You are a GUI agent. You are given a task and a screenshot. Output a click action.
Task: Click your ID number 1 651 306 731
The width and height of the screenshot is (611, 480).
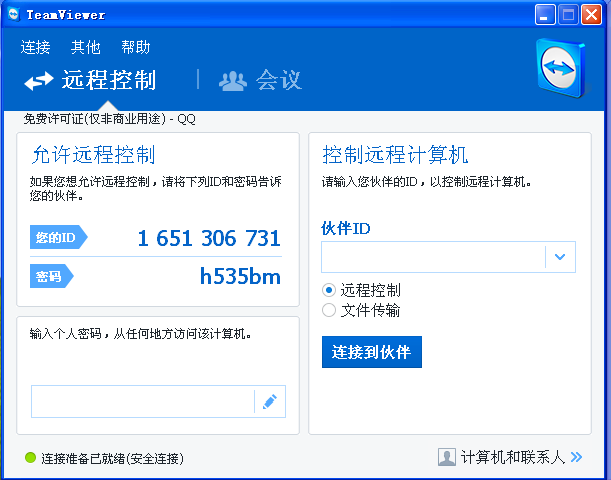coord(209,238)
